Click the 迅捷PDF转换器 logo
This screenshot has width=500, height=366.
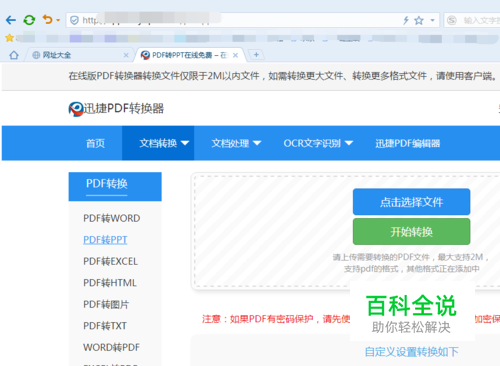click(116, 109)
